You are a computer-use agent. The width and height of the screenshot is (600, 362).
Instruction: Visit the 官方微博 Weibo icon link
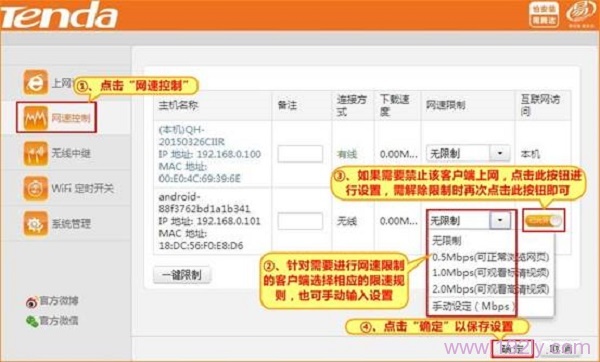click(32, 302)
